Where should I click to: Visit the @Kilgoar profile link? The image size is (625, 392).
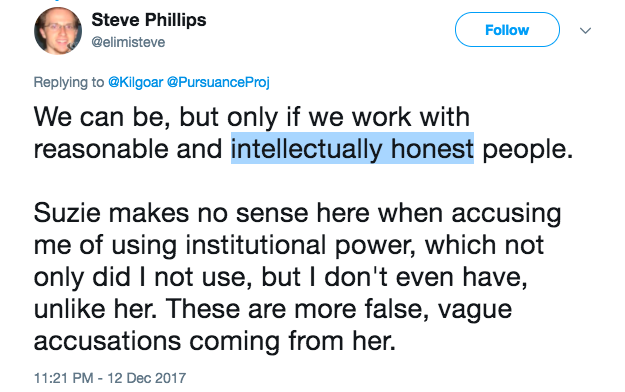click(136, 82)
